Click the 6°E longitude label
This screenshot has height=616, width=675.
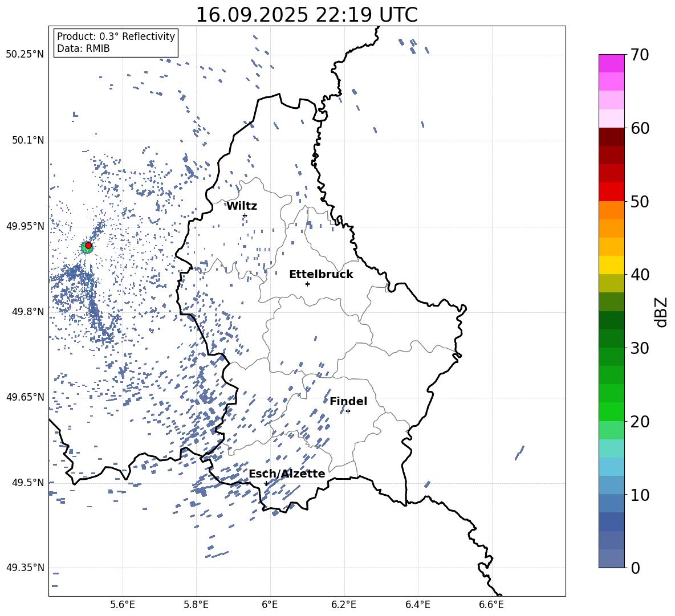(x=270, y=605)
